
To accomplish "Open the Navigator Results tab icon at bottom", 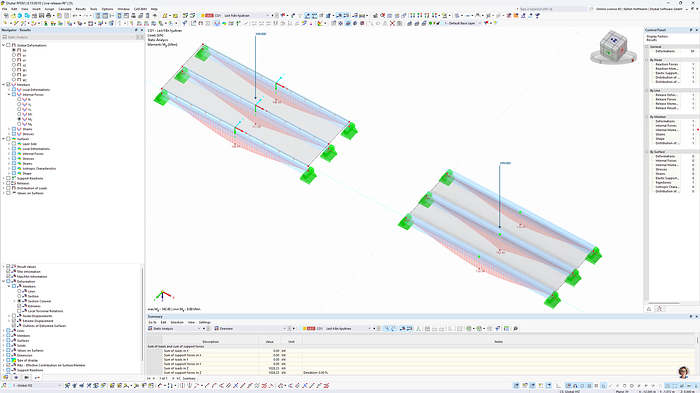I will tap(37, 377).
